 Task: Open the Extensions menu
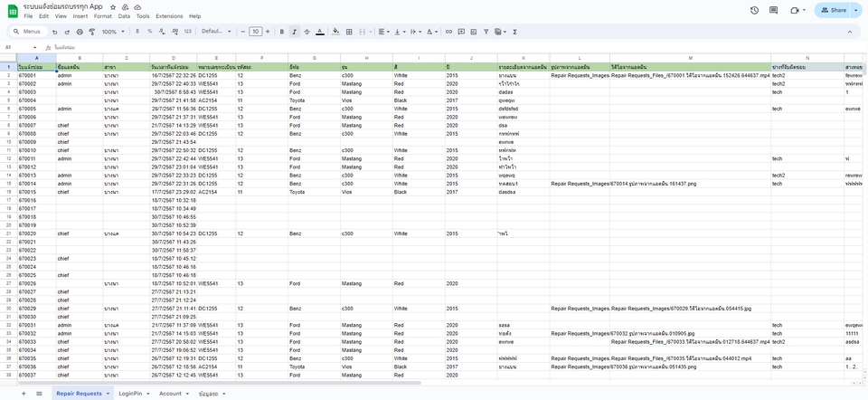pos(169,16)
